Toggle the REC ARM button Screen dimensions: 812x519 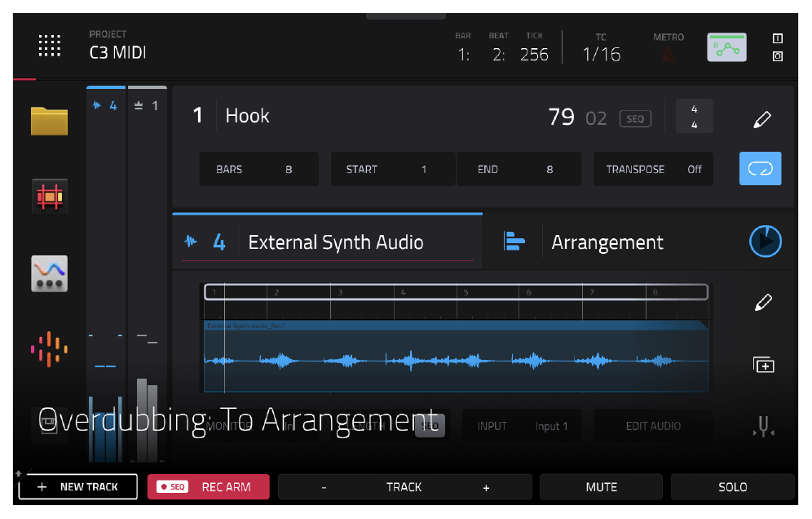pos(208,487)
